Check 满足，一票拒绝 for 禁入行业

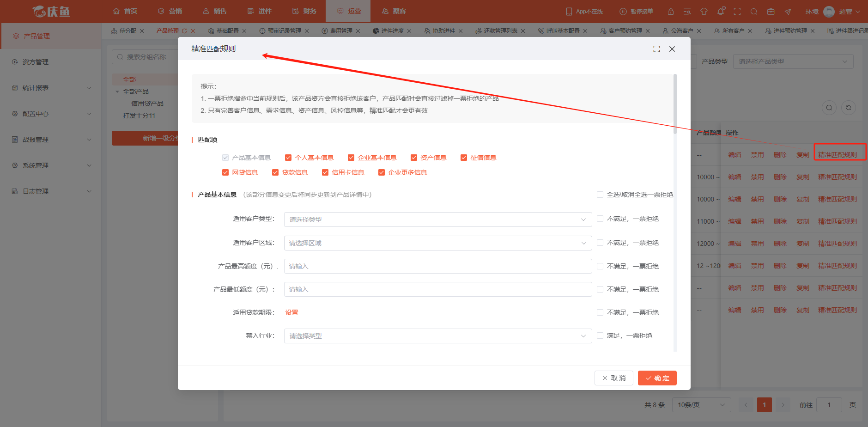(600, 335)
